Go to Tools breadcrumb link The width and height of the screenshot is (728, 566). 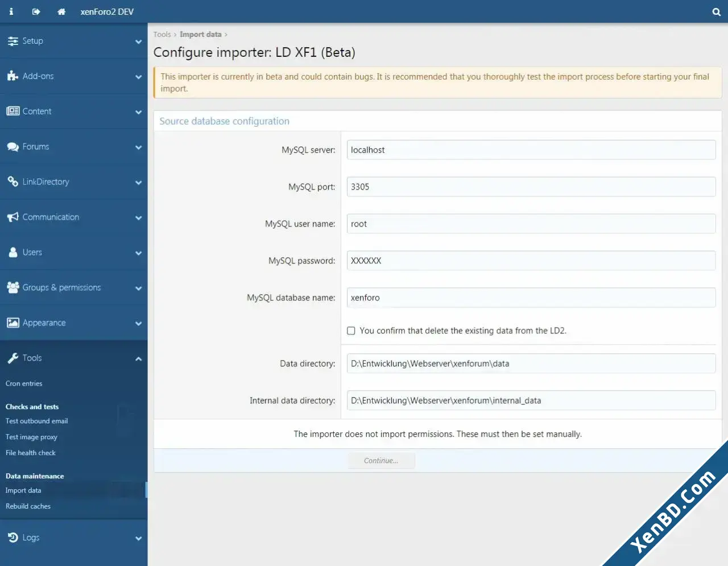[162, 34]
